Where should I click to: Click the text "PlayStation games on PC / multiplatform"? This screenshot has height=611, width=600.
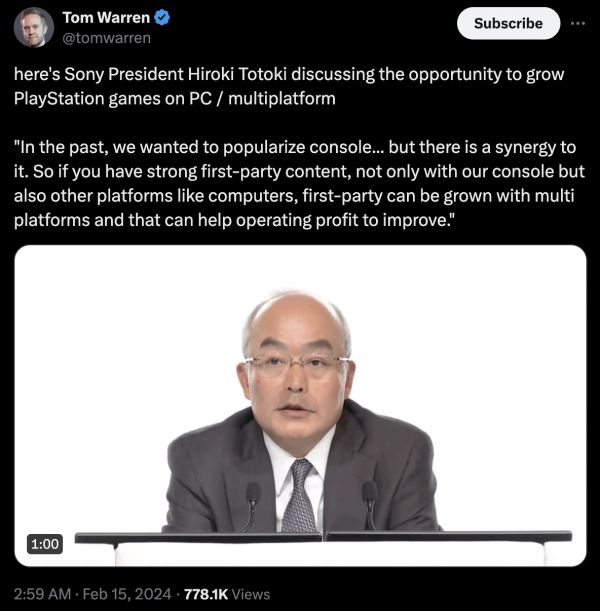tap(175, 99)
